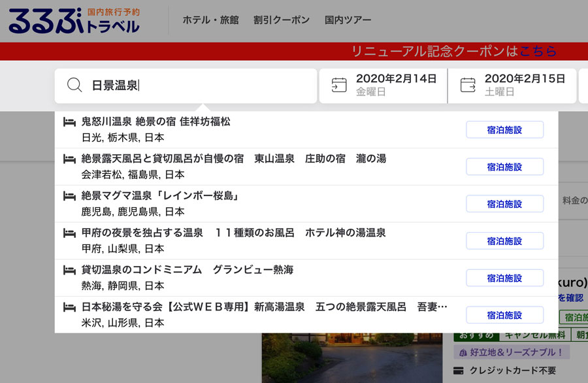
Task: Select グランビュー熱海 suggestion
Action: point(306,278)
